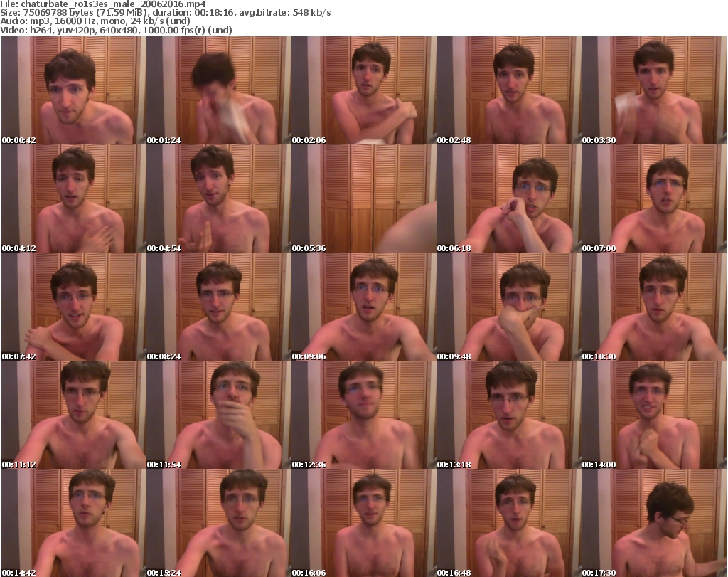Viewport: 728px width, 577px height.
Task: Open the frame at 00:16:48
Action: [508, 523]
